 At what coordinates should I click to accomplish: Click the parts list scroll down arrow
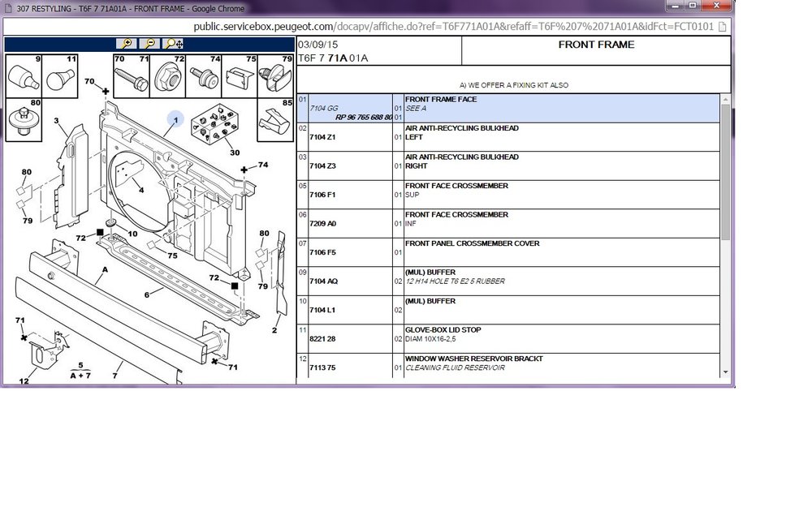point(725,372)
